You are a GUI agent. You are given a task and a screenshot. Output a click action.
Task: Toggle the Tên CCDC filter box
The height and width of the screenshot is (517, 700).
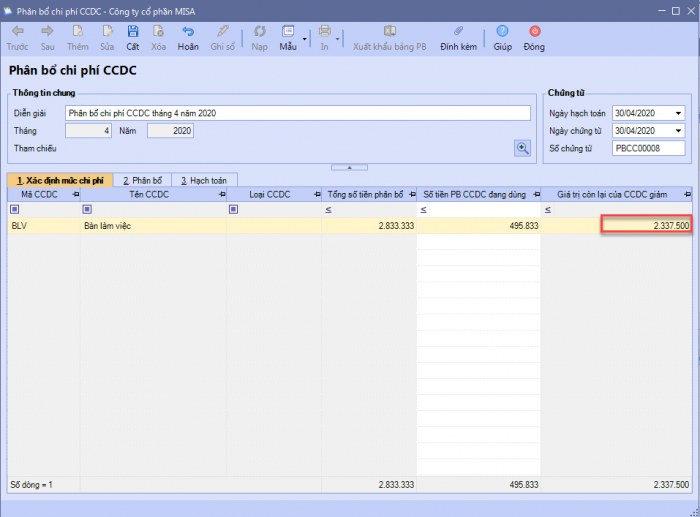click(x=87, y=210)
